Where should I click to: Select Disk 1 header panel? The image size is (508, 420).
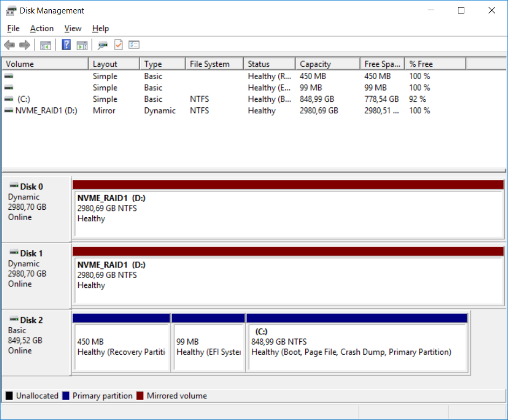pyautogui.click(x=36, y=276)
